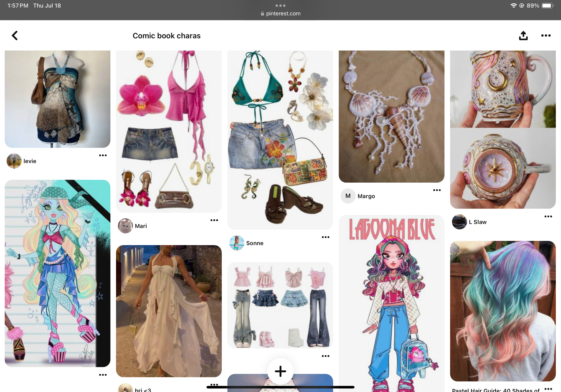Image resolution: width=561 pixels, height=392 pixels.
Task: Tap the battery status icon
Action: (548, 6)
